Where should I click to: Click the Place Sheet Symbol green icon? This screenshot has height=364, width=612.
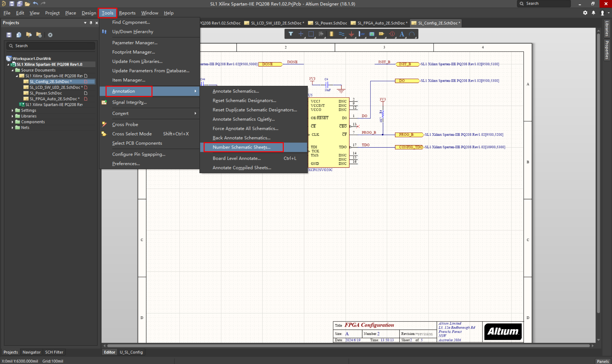[x=372, y=34]
